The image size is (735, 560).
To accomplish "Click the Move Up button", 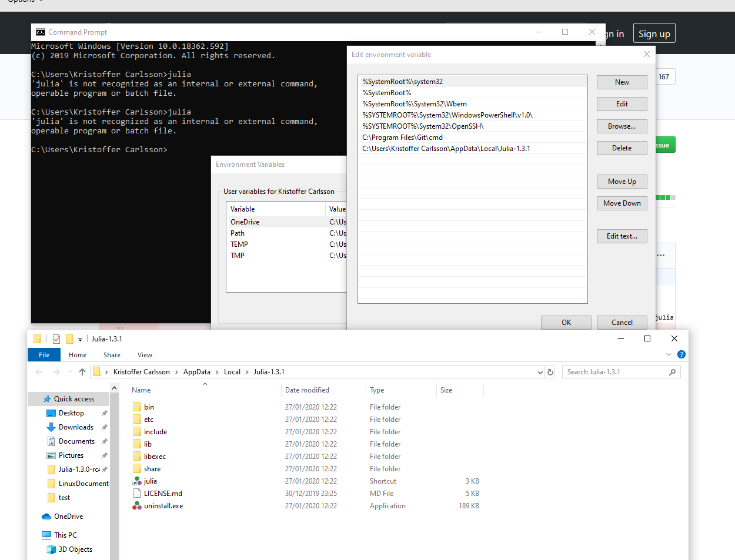I will pyautogui.click(x=622, y=182).
